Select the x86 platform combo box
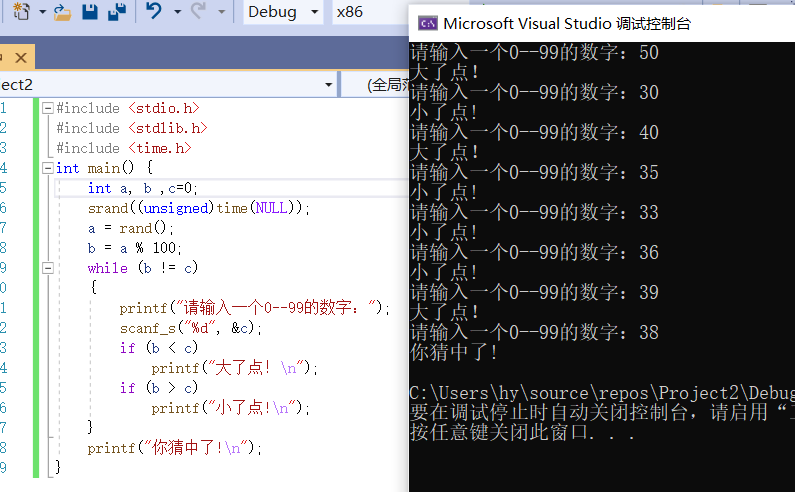The width and height of the screenshot is (795, 492). [x=371, y=11]
